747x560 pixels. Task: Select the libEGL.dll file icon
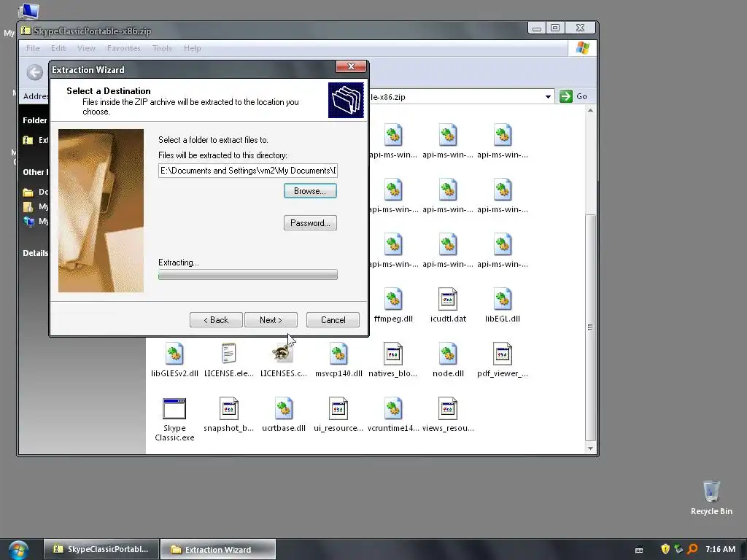[x=502, y=300]
